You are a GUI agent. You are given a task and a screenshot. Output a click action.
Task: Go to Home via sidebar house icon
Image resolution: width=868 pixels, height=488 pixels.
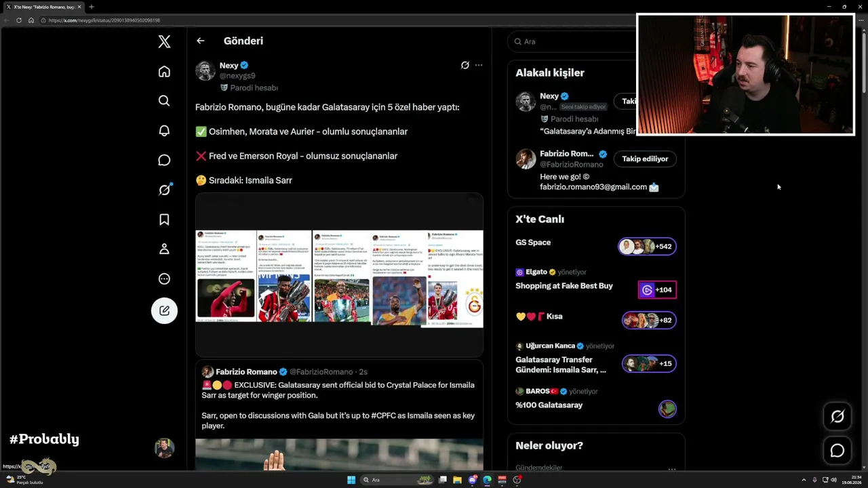click(164, 72)
